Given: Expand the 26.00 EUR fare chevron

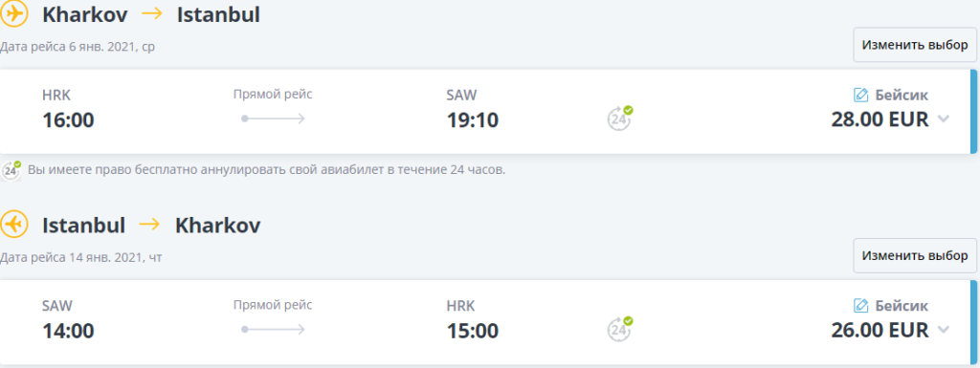Looking at the screenshot, I should point(943,330).
